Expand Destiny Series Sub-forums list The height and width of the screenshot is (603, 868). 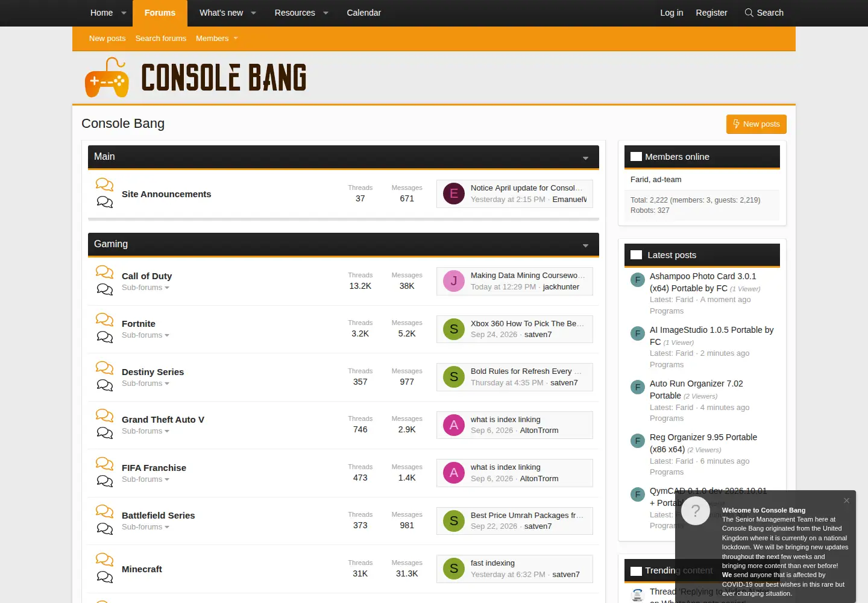point(145,384)
